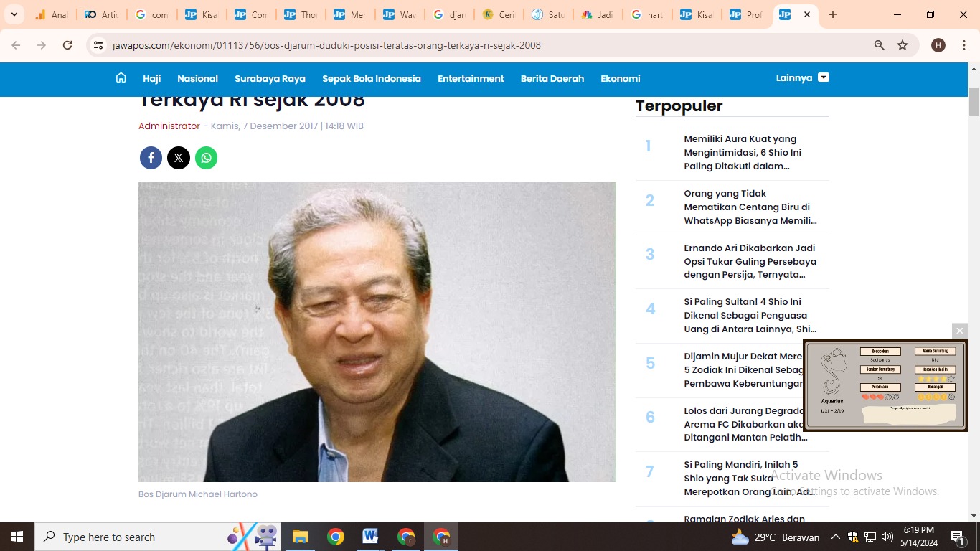Click the page vertical scrollbar thumb
Screen dimensions: 980x551
click(x=974, y=101)
